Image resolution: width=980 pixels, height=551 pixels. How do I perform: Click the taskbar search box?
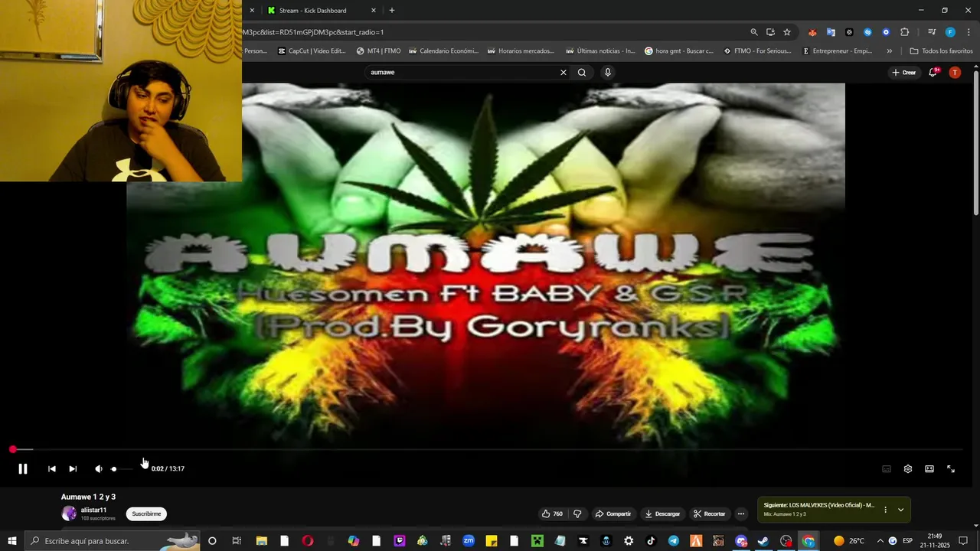click(x=113, y=541)
